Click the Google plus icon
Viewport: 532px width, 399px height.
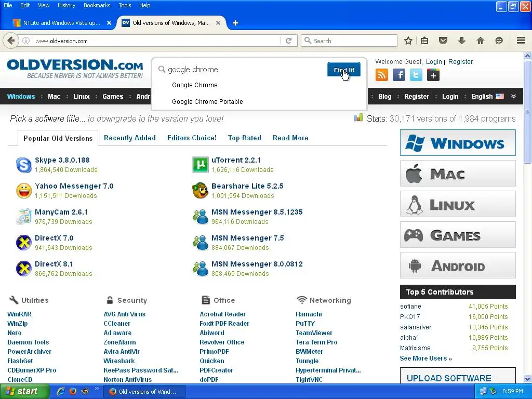click(433, 75)
